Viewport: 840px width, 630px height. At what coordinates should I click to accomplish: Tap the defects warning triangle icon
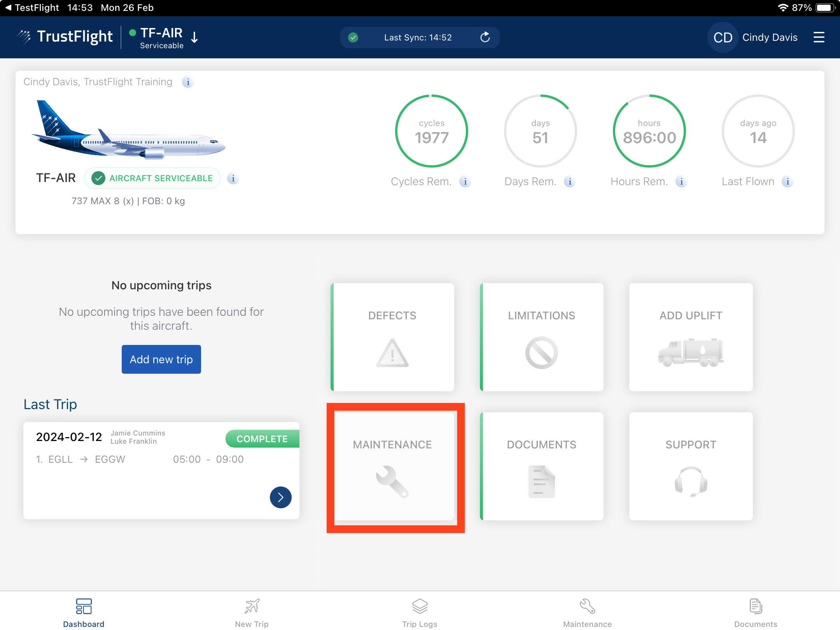point(392,353)
